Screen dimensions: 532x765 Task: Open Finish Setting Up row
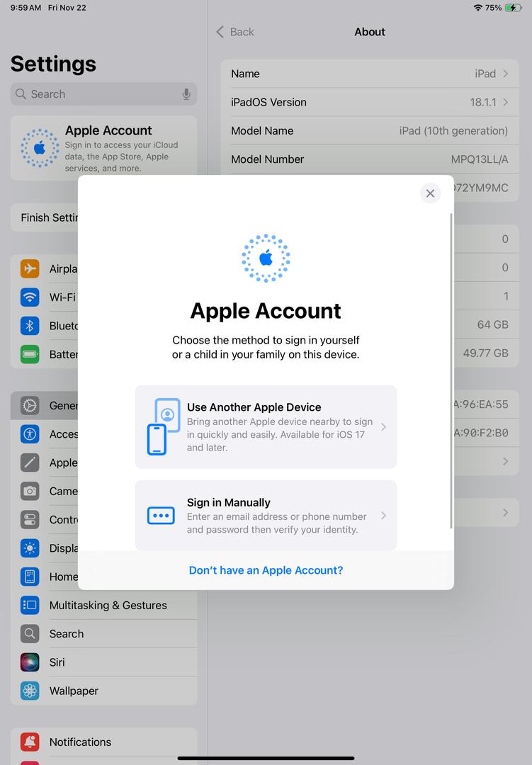click(x=45, y=217)
